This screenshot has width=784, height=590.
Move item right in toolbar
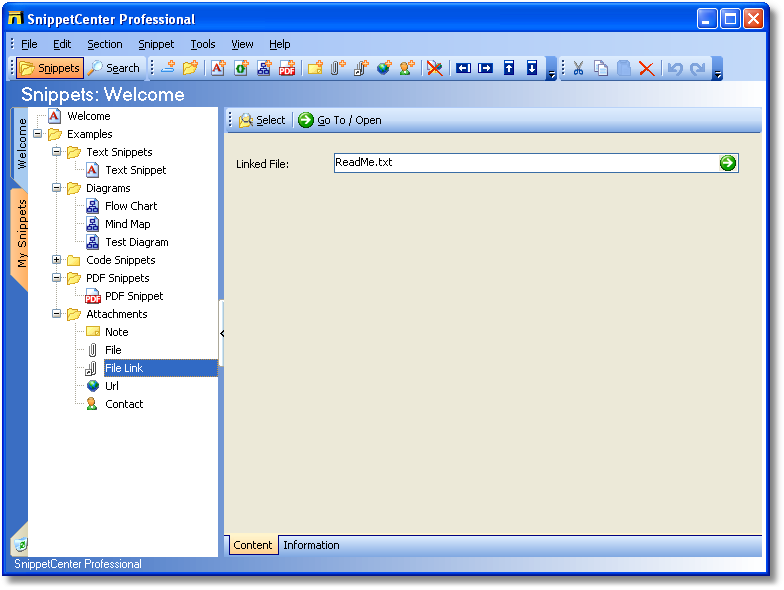tap(486, 68)
